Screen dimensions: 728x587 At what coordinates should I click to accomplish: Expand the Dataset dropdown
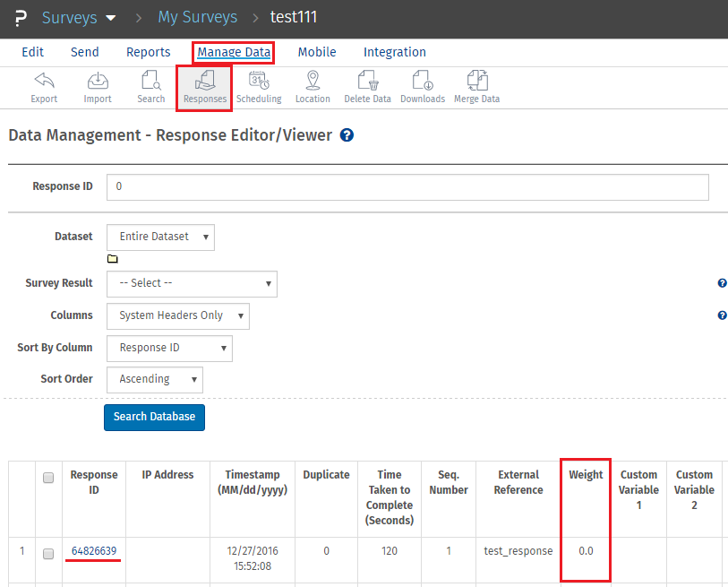pos(160,237)
